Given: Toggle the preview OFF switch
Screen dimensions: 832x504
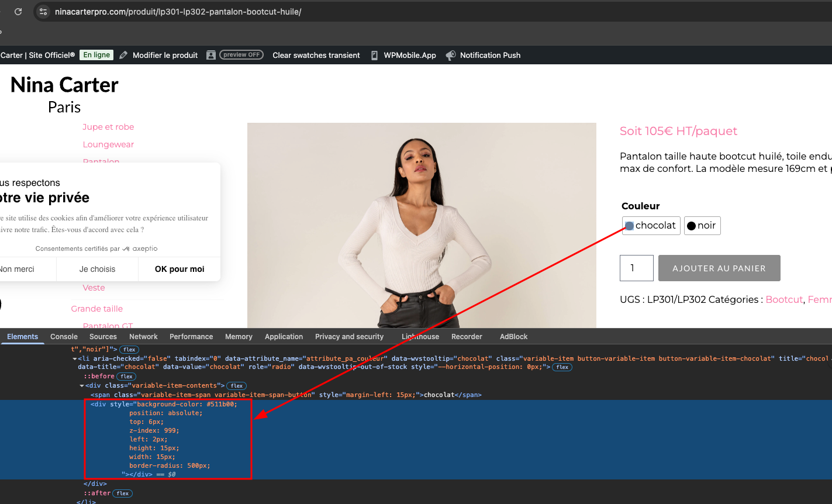Looking at the screenshot, I should (241, 55).
